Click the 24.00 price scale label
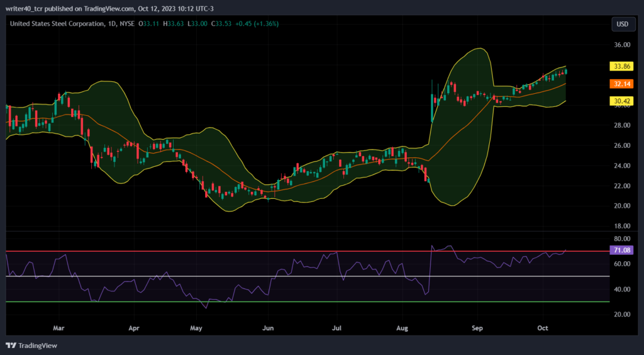 tap(621, 166)
